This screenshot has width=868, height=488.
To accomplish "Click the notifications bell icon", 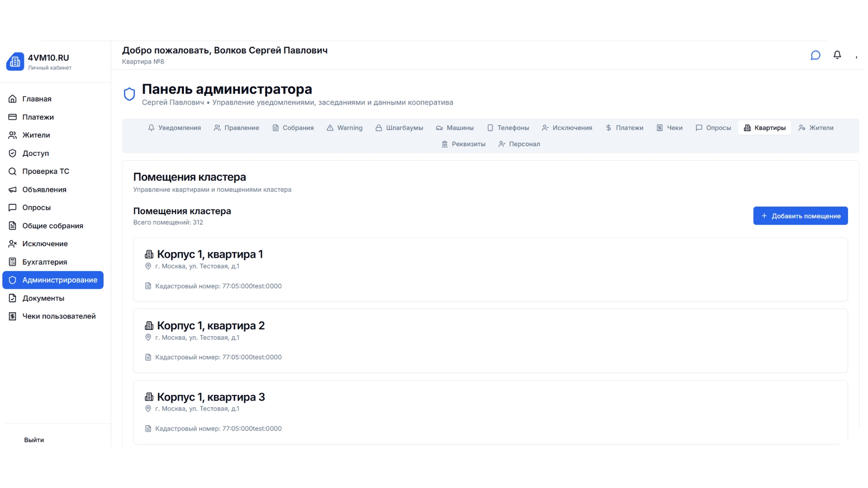I will point(837,55).
